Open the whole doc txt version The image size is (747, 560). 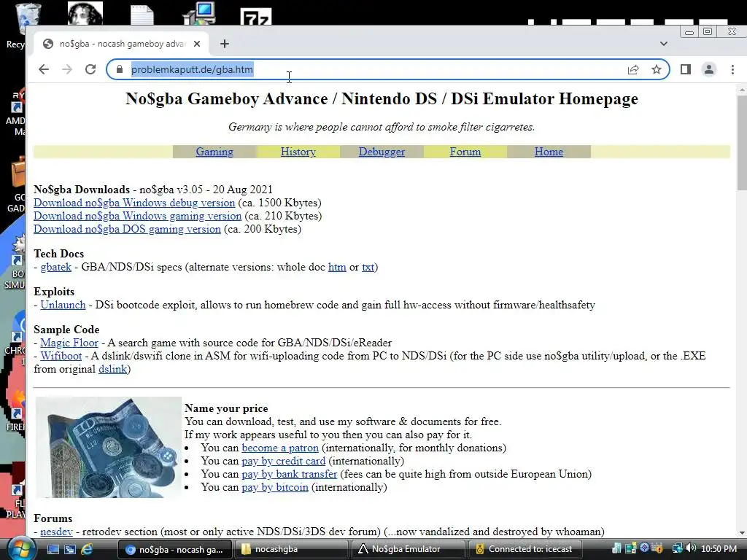(368, 267)
